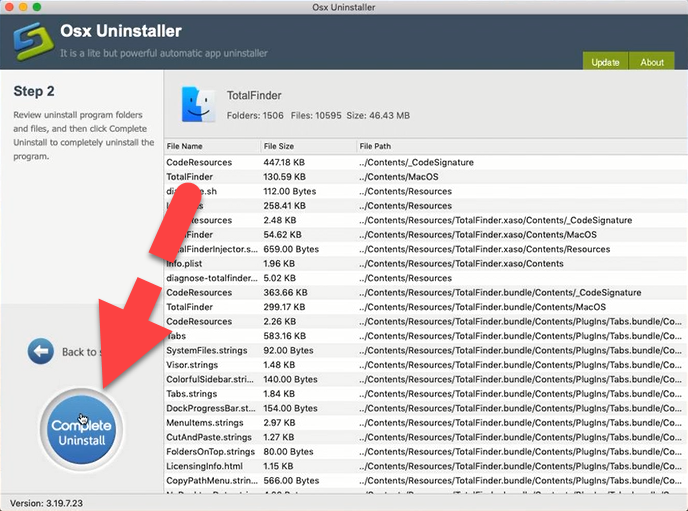Click the Osx Uninstaller logo icon
This screenshot has height=511, width=688.
[33, 42]
